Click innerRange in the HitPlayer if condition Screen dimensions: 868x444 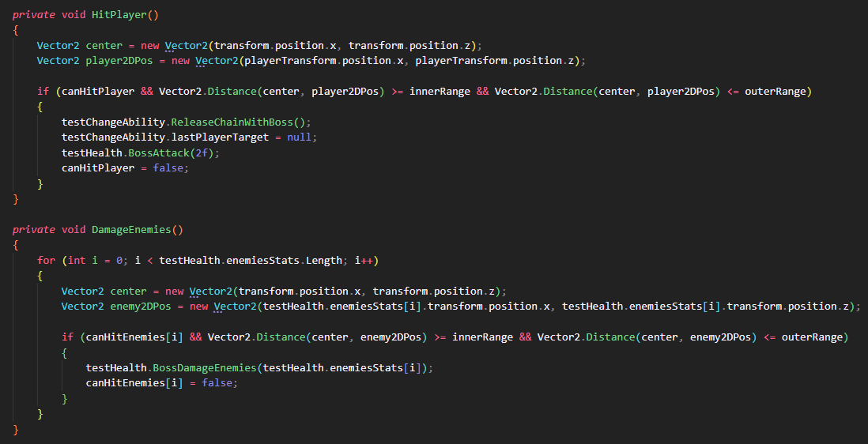coord(440,91)
